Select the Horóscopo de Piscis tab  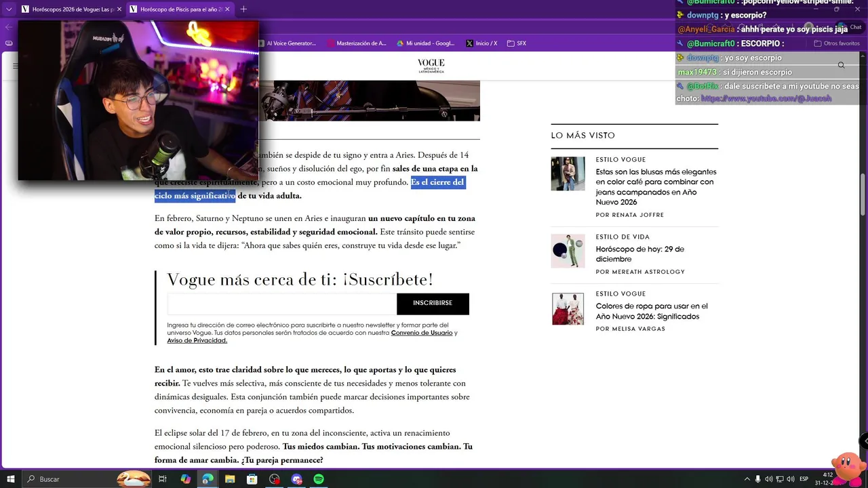[180, 9]
